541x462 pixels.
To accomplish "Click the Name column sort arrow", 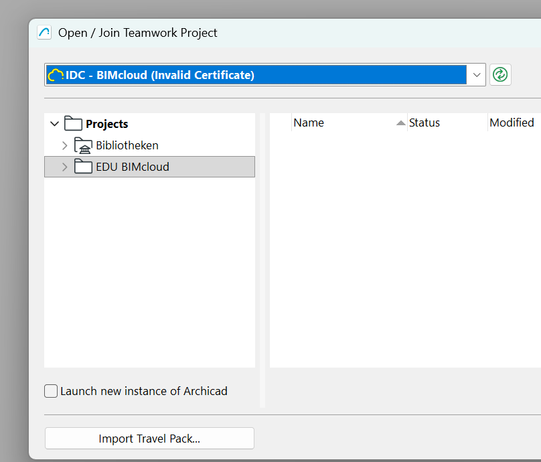I will (x=401, y=123).
